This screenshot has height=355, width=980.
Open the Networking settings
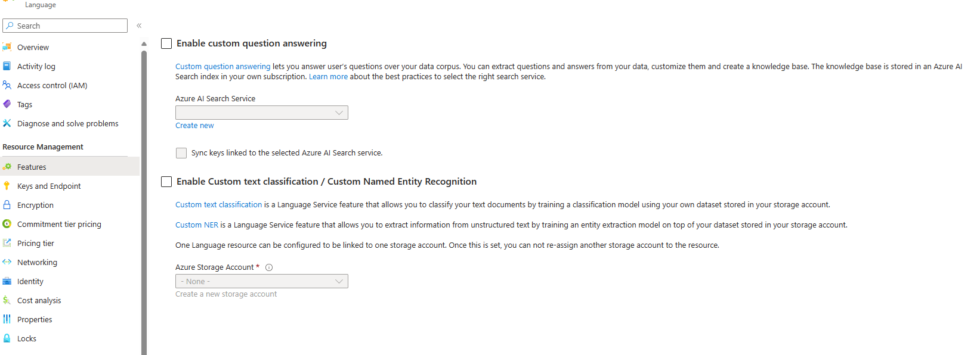pyautogui.click(x=38, y=261)
